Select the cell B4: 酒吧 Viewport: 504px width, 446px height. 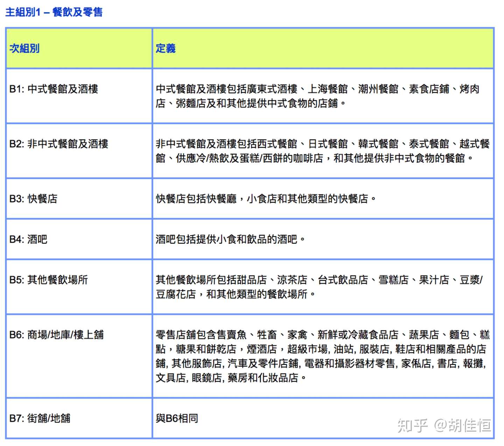(79, 239)
